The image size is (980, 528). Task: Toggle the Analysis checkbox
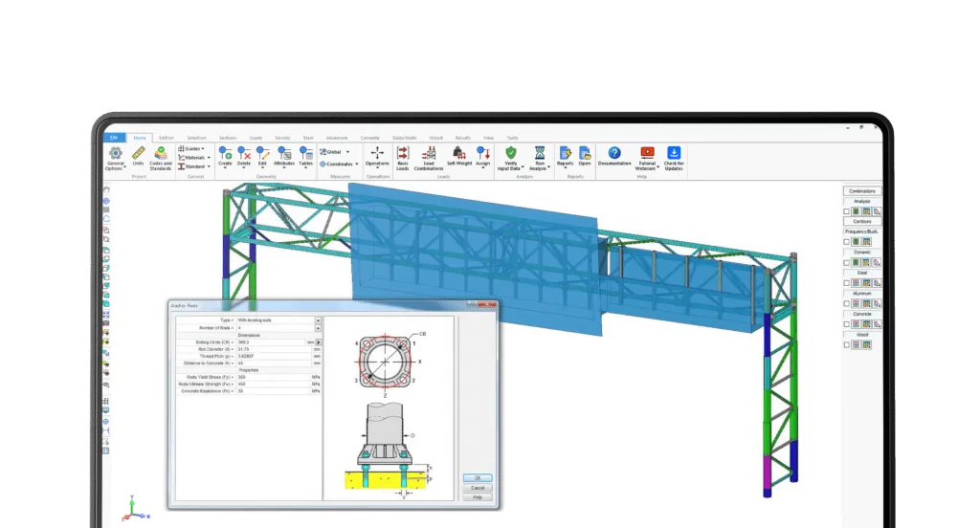pos(846,211)
